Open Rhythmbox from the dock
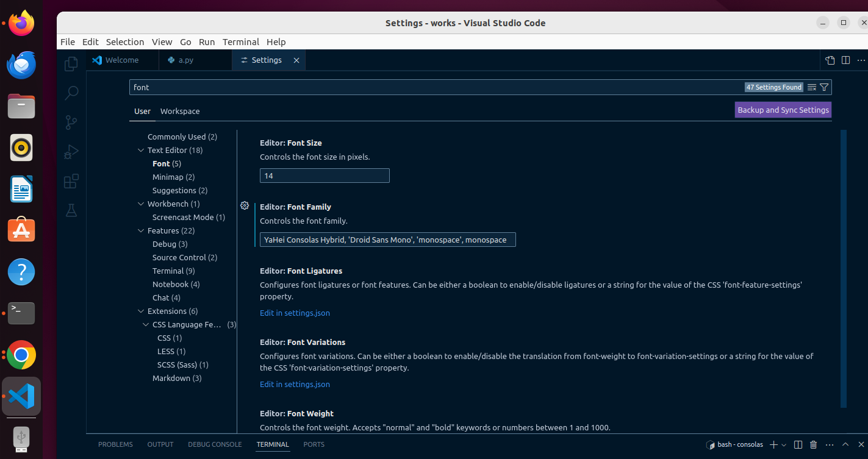The width and height of the screenshot is (868, 459). pos(21,148)
